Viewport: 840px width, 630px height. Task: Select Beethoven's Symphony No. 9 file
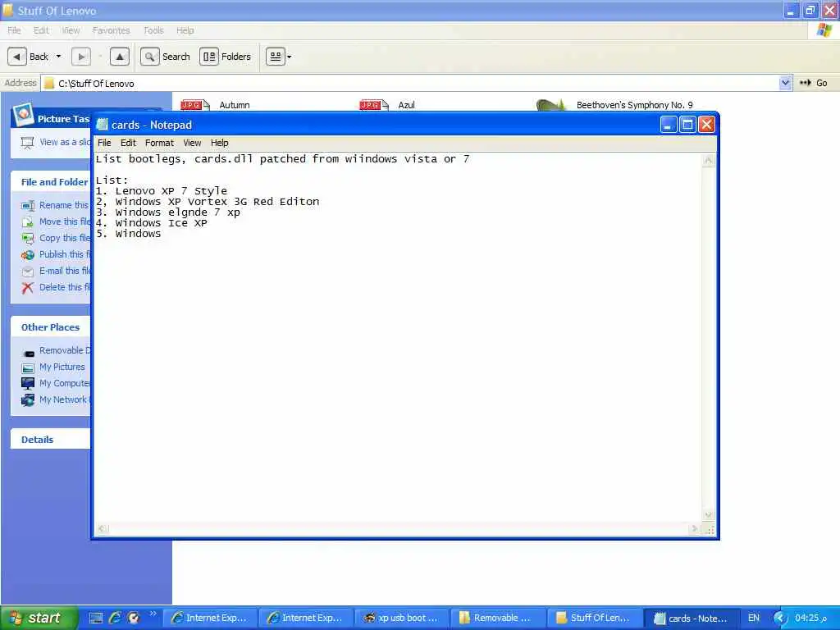click(634, 105)
